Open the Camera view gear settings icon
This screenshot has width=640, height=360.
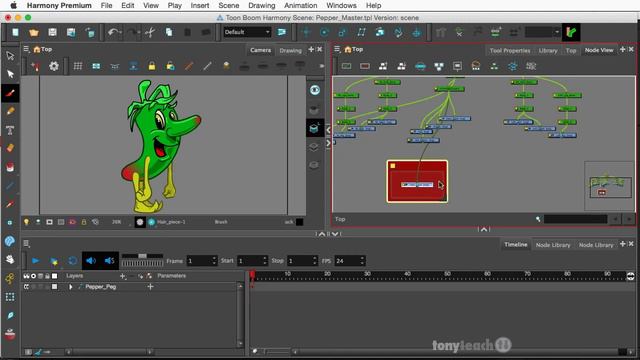pyautogui.click(x=54, y=66)
